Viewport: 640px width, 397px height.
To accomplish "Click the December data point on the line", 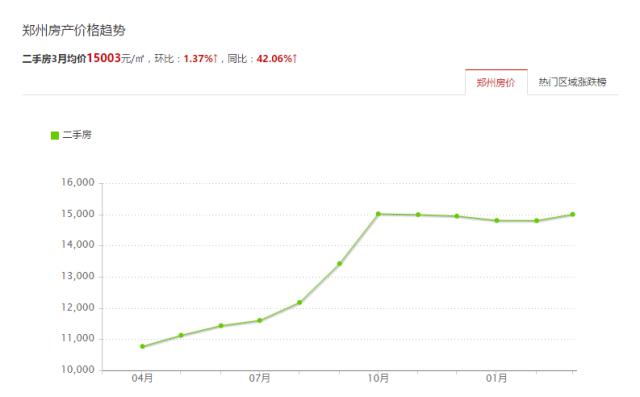I will 457,216.
